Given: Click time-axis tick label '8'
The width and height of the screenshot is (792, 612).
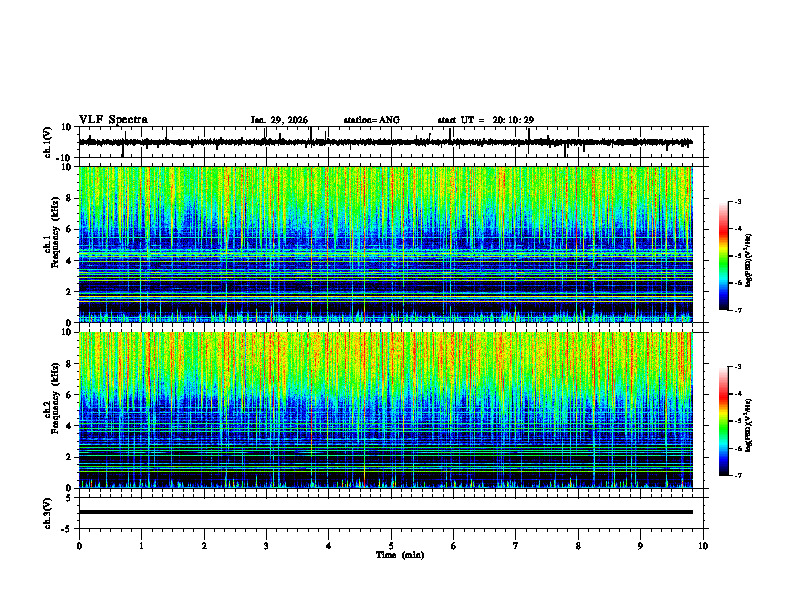Looking at the screenshot, I should (578, 546).
